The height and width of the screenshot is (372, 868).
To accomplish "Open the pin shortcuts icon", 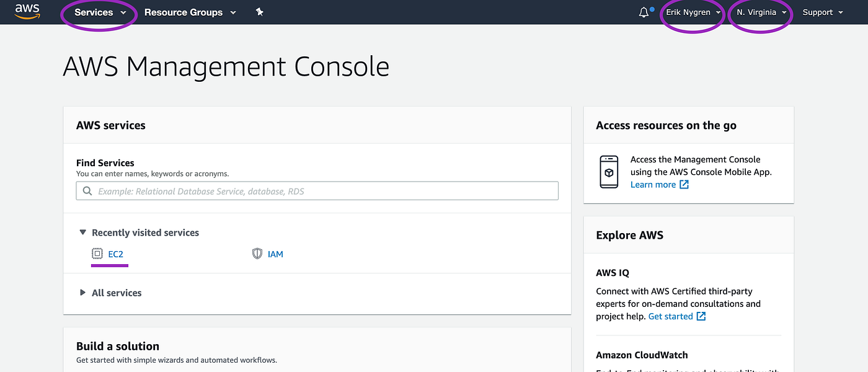I will [260, 12].
